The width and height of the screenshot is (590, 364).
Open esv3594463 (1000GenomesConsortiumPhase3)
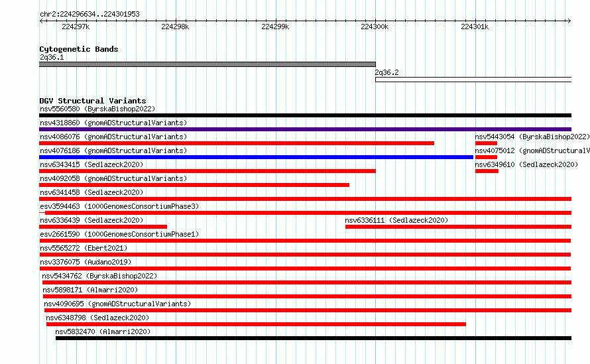pos(119,206)
